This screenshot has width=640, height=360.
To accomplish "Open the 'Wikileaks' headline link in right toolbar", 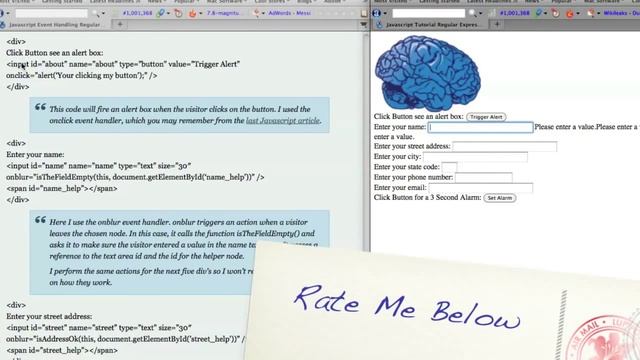I will pyautogui.click(x=622, y=13).
